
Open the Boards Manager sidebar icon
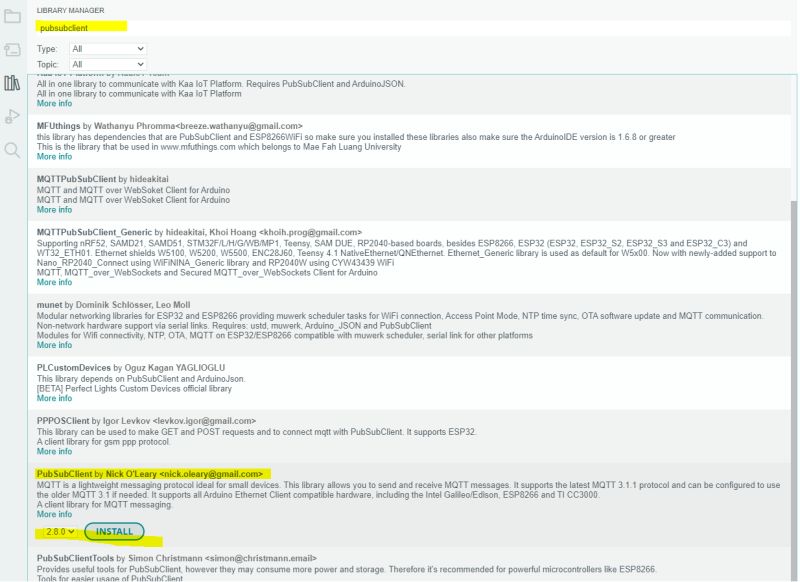click(12, 49)
